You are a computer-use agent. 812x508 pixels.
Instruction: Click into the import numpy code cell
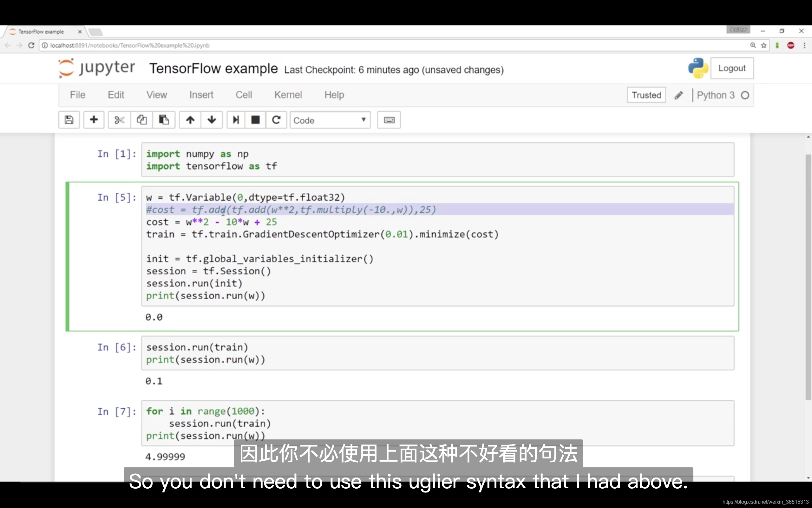pyautogui.click(x=437, y=160)
